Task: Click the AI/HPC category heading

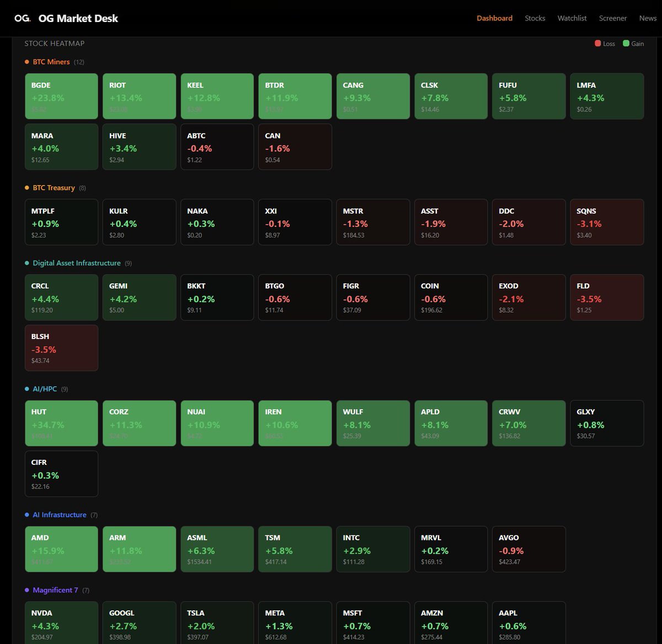Action: [45, 389]
